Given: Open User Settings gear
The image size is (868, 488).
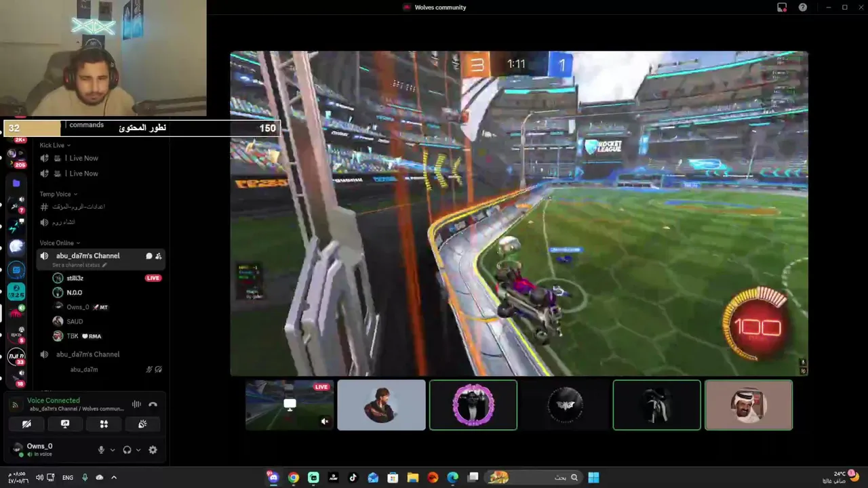Looking at the screenshot, I should click(x=153, y=449).
